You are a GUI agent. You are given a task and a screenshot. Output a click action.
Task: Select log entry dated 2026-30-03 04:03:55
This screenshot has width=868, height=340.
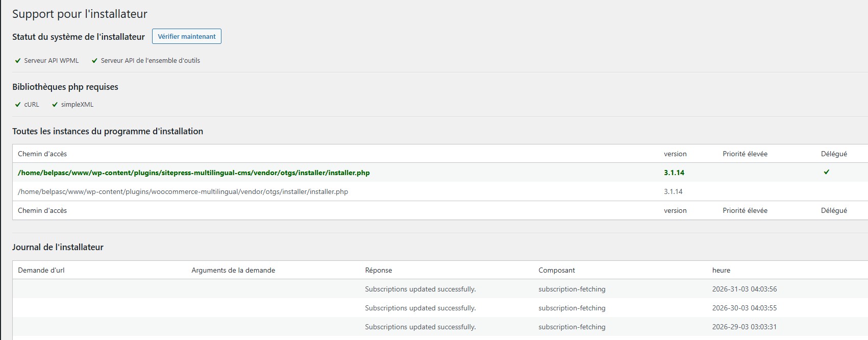(x=744, y=308)
